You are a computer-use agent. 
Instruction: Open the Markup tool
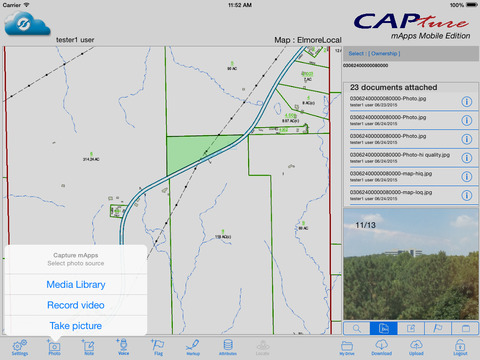pos(193,347)
